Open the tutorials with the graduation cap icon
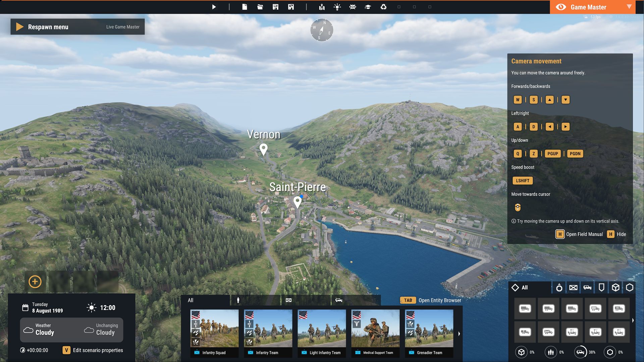The width and height of the screenshot is (644, 362). pyautogui.click(x=368, y=6)
